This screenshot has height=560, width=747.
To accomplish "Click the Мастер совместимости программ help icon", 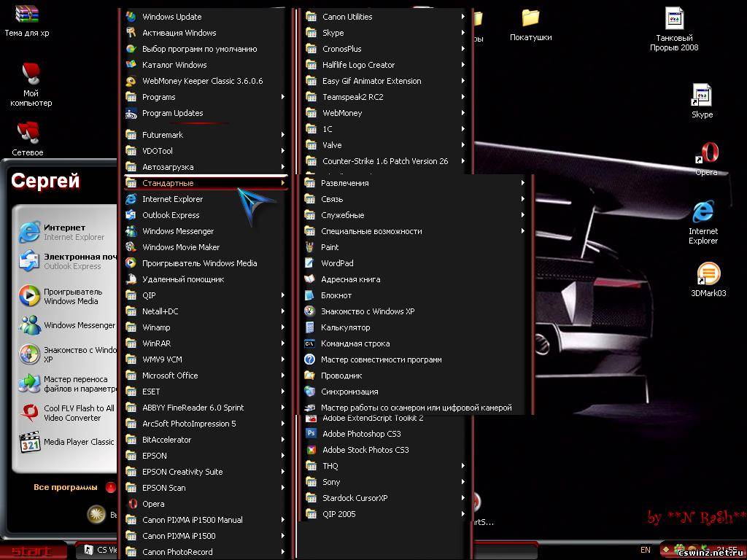I will tap(309, 359).
